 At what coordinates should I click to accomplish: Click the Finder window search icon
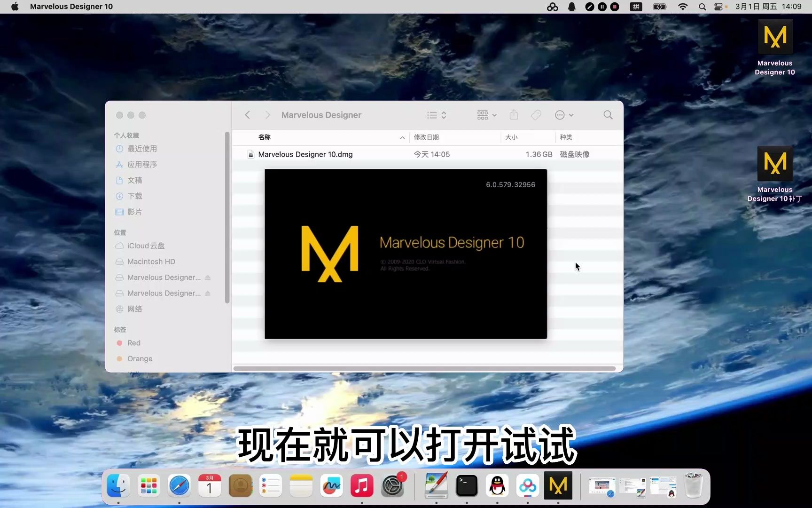[608, 115]
